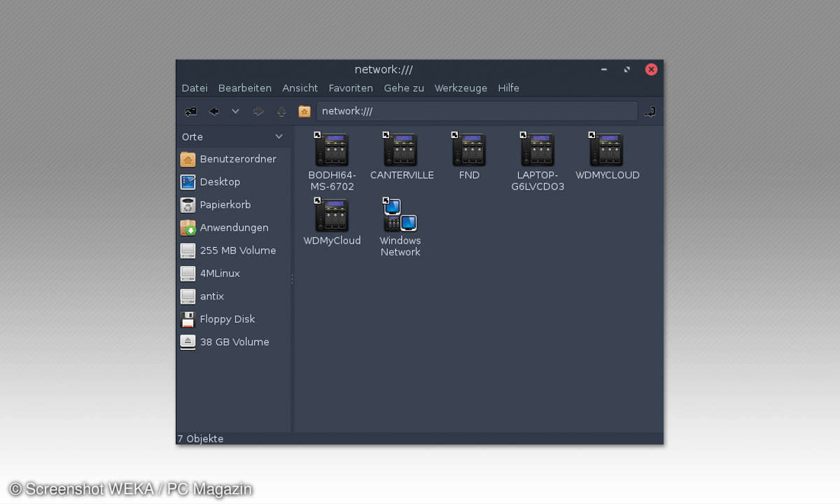840x504 pixels.
Task: Open the Datei menu
Action: pyautogui.click(x=195, y=88)
